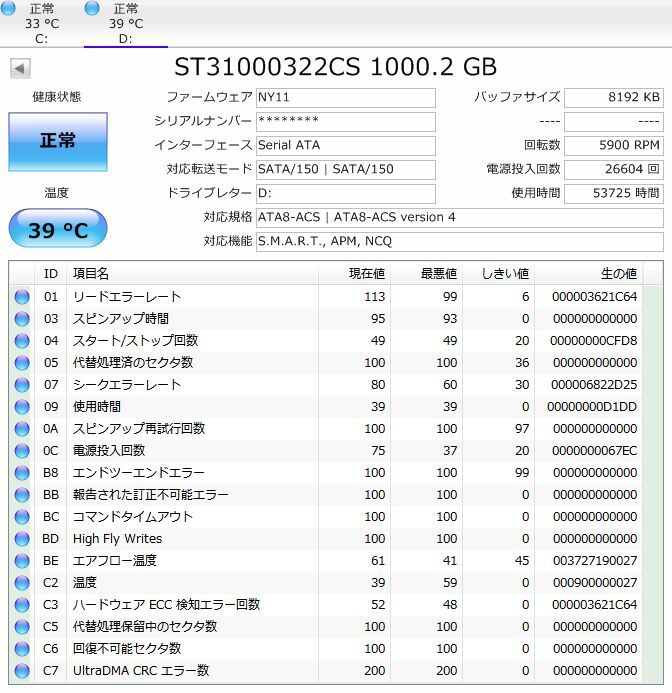This screenshot has height=693, width=672.
Task: Select the シークエラーレート attribute name
Action: (x=127, y=385)
